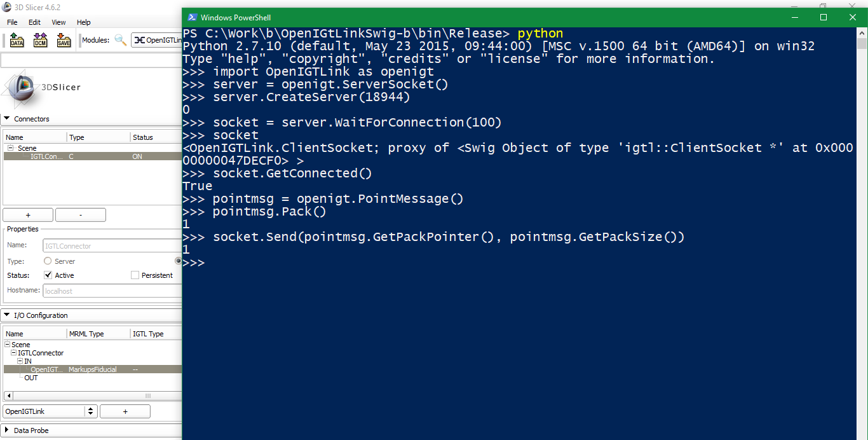Collapse the IN tree node
The width and height of the screenshot is (868, 440).
[x=20, y=361]
